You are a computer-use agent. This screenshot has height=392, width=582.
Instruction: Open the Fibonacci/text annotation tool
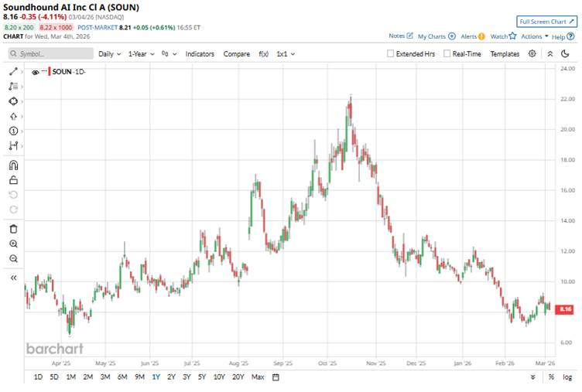(13, 87)
